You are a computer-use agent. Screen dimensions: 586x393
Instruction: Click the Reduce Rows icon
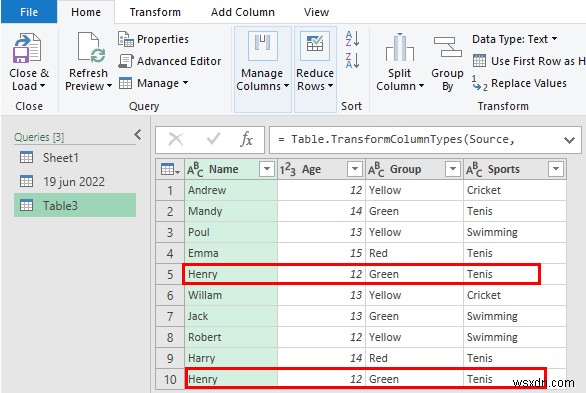tap(315, 46)
